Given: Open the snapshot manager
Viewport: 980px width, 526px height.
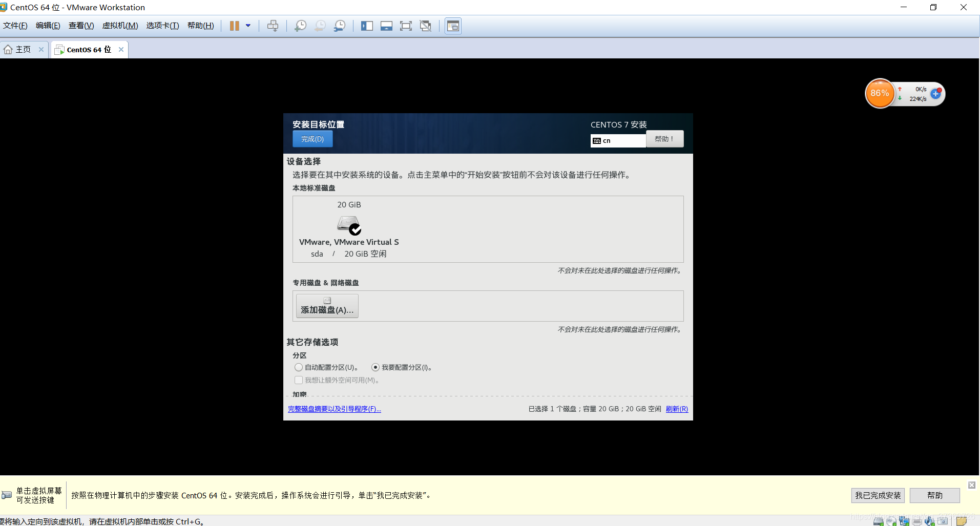Looking at the screenshot, I should [339, 26].
